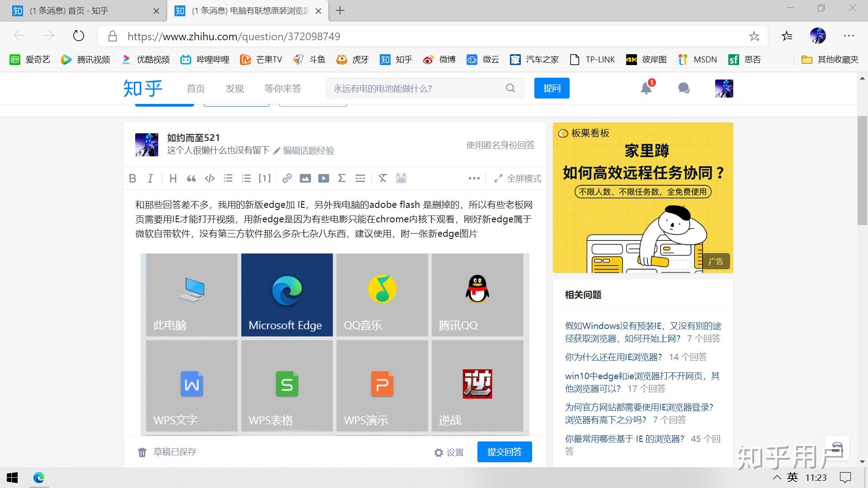Click Edge icon in taskbar

coord(39,478)
